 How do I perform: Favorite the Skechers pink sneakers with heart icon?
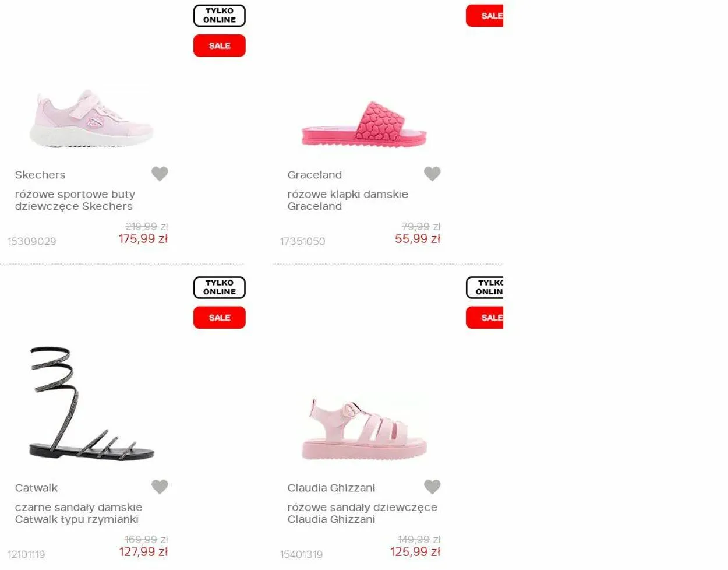click(160, 174)
